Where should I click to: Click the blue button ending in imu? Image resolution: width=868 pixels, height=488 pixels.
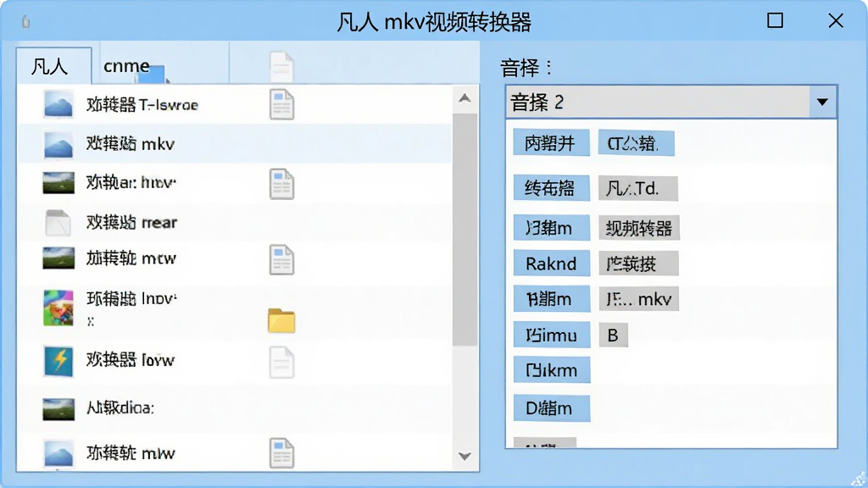point(551,335)
